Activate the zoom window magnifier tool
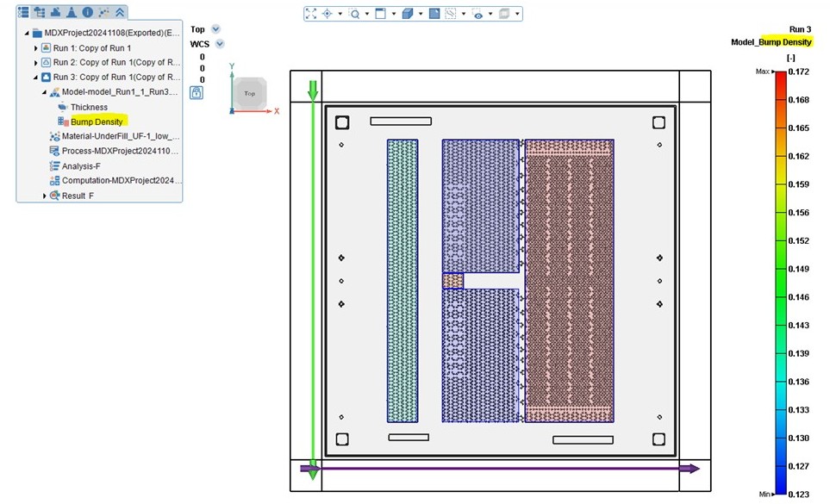The image size is (830, 504). point(354,14)
